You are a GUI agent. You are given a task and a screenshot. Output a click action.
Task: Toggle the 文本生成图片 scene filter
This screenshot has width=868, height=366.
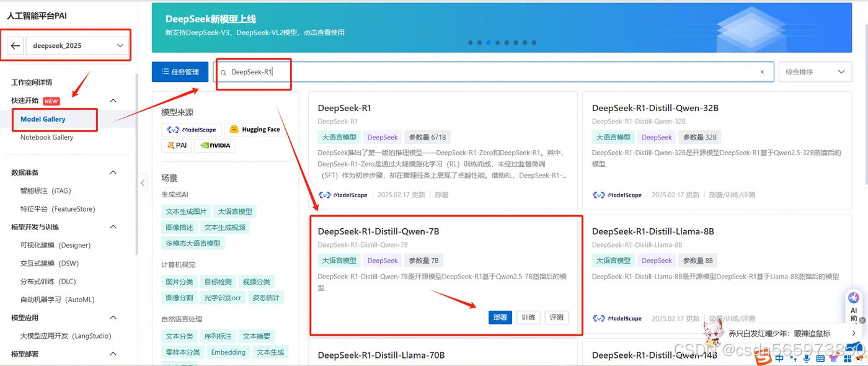click(x=186, y=211)
